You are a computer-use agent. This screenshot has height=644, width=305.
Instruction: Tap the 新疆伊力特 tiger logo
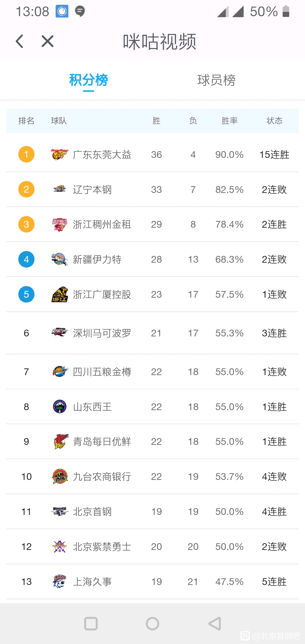[60, 259]
